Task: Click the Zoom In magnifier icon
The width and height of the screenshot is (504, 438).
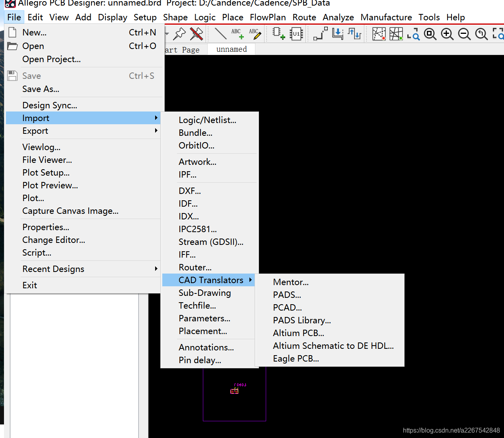Action: (447, 34)
